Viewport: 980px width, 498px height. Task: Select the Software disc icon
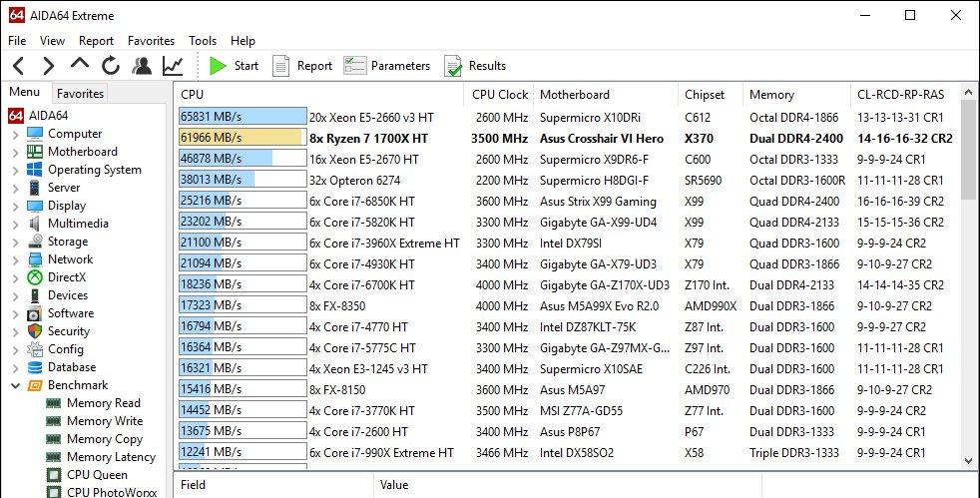tap(35, 313)
